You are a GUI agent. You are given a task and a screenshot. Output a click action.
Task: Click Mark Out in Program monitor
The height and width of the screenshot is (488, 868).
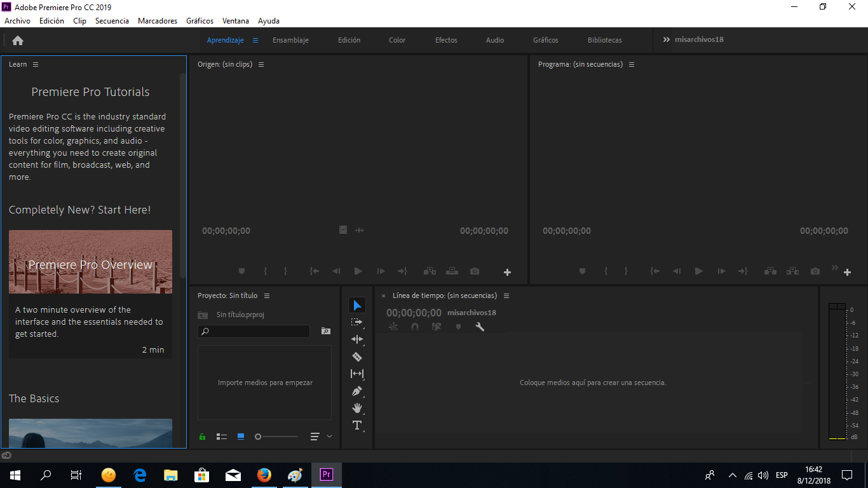pyautogui.click(x=627, y=271)
